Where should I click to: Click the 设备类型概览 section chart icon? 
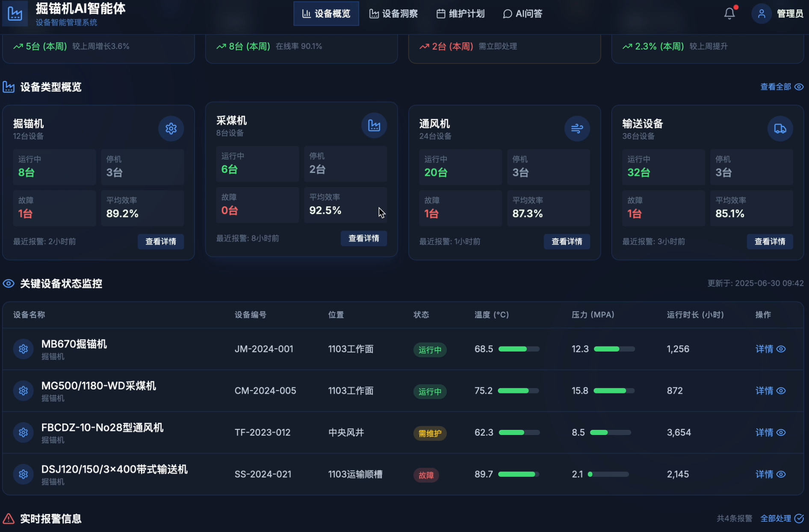9,87
